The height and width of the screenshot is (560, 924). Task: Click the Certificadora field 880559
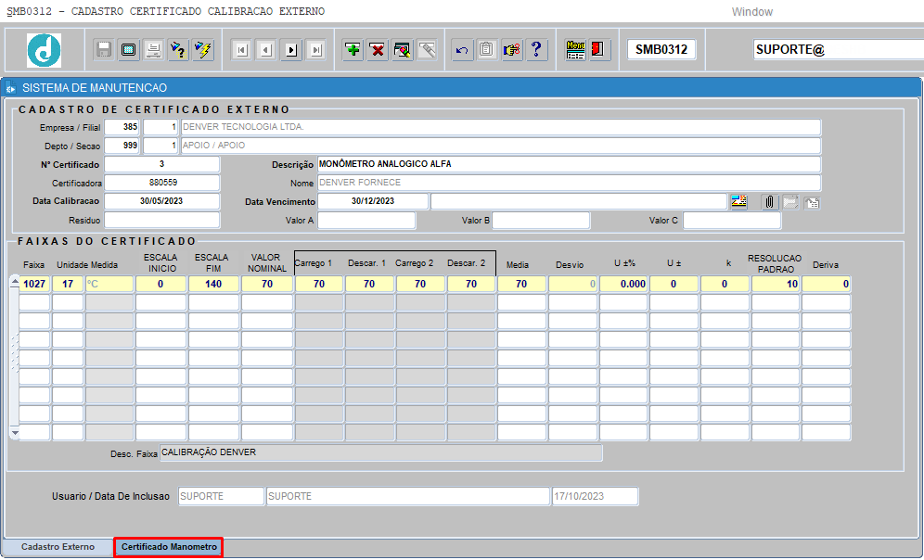[162, 183]
